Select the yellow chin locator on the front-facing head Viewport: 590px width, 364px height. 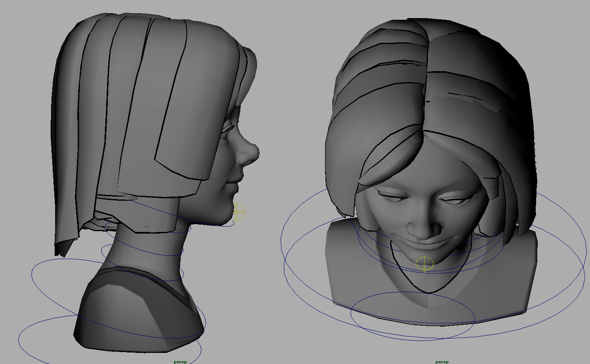coord(425,264)
